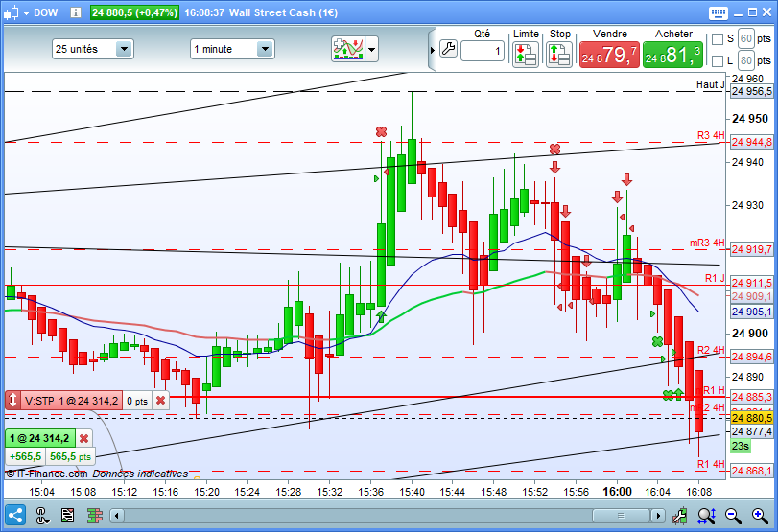Click the zoom auto-fit arrows icon
This screenshot has height=532, width=778.
[707, 516]
